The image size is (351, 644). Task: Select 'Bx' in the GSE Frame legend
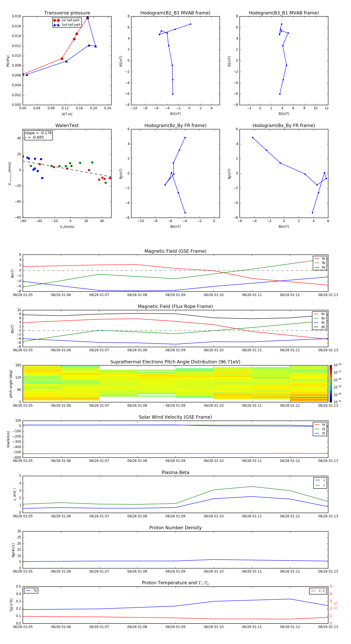tap(320, 259)
